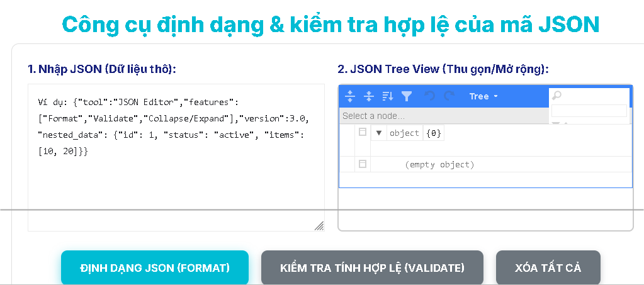Screen dimensions: 644x285
Task: Open the sort contents tool
Action: click(388, 96)
